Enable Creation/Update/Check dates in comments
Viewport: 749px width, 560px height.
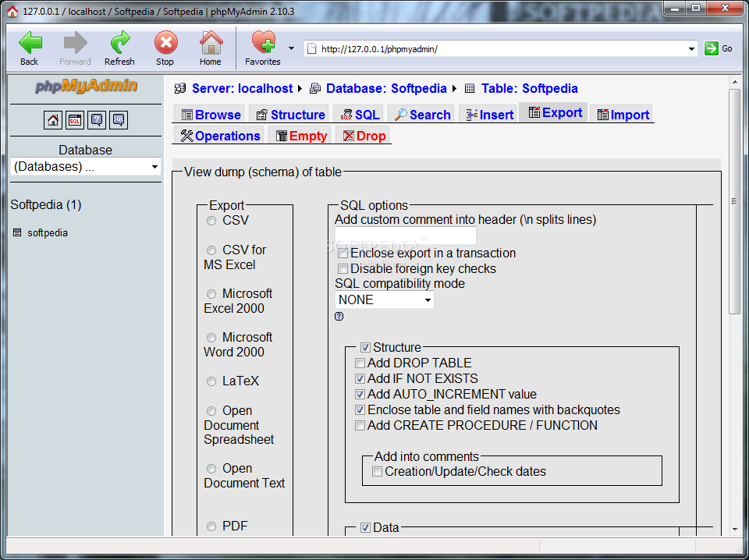pyautogui.click(x=378, y=472)
